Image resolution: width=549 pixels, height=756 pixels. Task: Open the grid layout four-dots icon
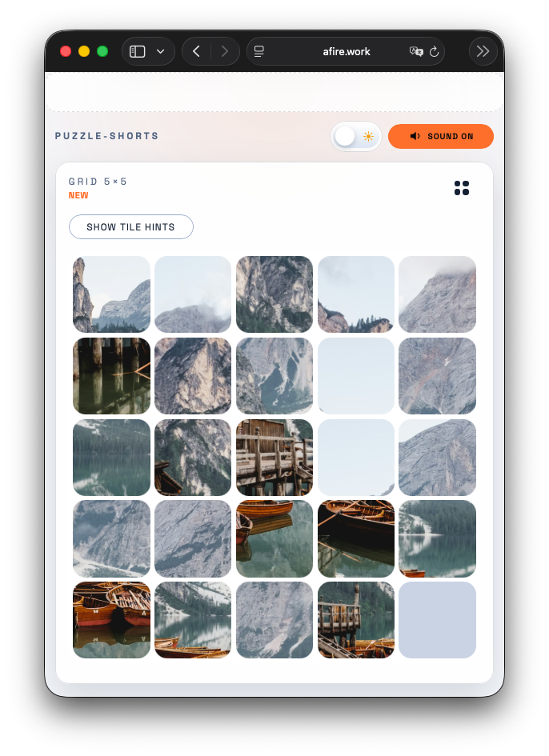(x=461, y=188)
